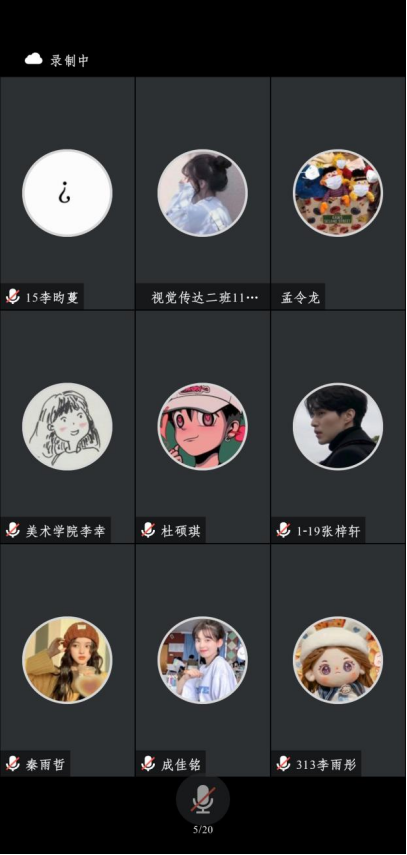
Task: Select 孟令龙's plush toys avatar
Action: point(338,193)
